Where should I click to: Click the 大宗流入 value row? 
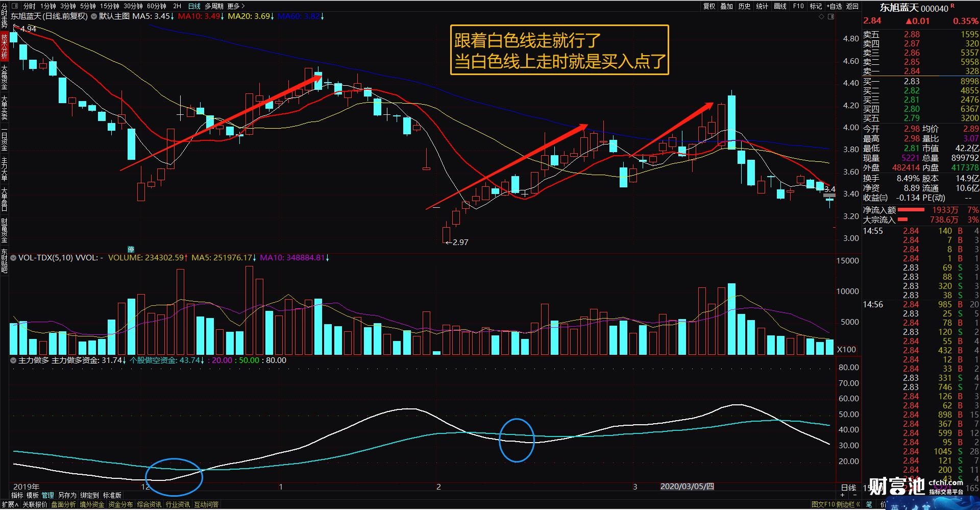pos(921,220)
